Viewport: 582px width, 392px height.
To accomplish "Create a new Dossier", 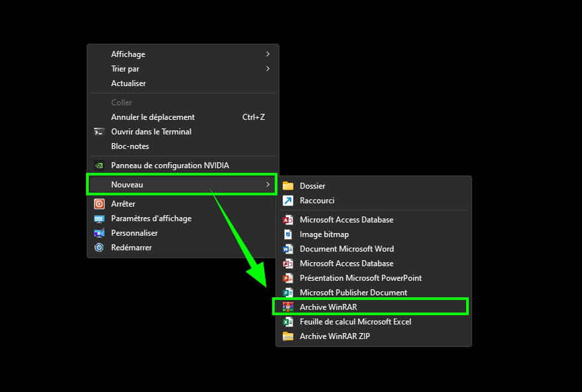I will [x=374, y=186].
